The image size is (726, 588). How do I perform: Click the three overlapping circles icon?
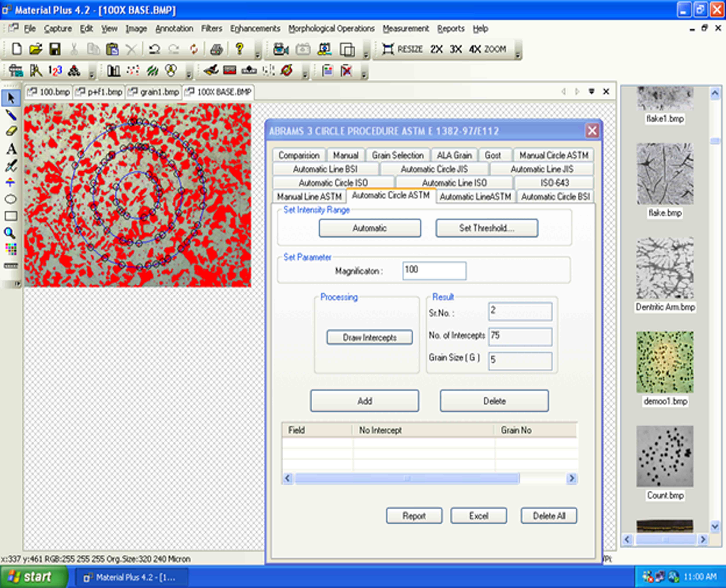coord(171,70)
